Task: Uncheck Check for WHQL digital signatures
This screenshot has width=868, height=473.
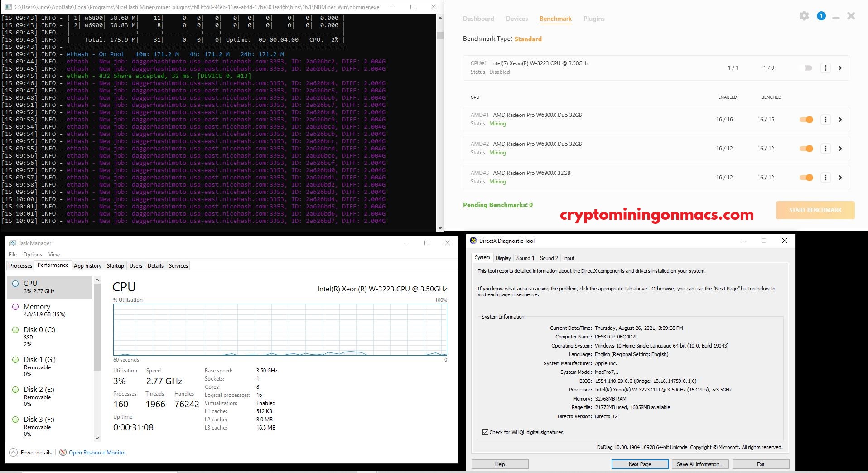Action: [x=485, y=432]
